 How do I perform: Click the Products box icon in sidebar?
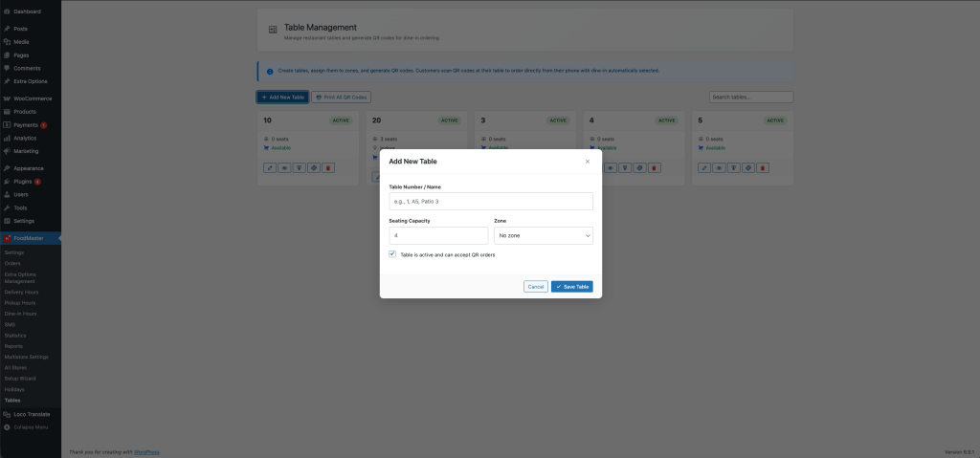[7, 112]
